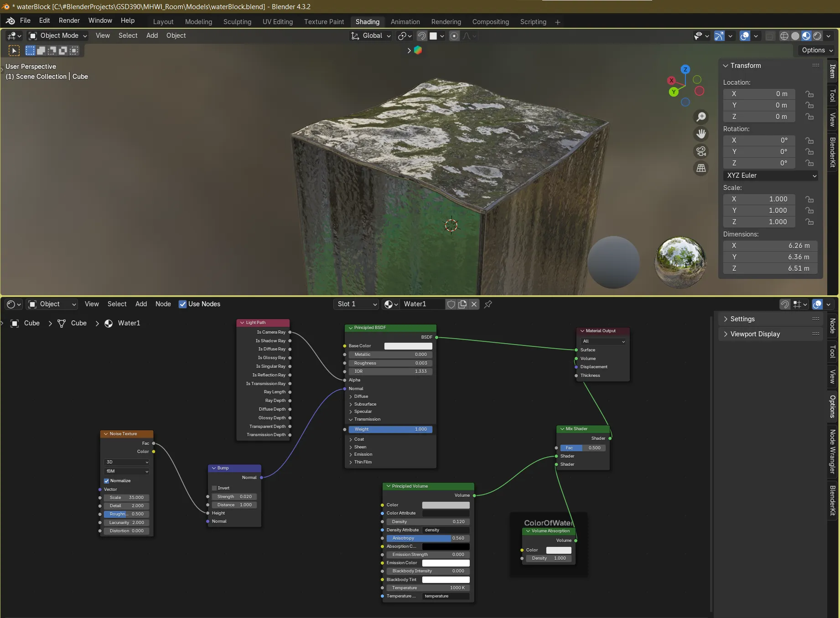Image resolution: width=840 pixels, height=618 pixels.
Task: Click the Pan view hand gizmo
Action: click(x=701, y=134)
